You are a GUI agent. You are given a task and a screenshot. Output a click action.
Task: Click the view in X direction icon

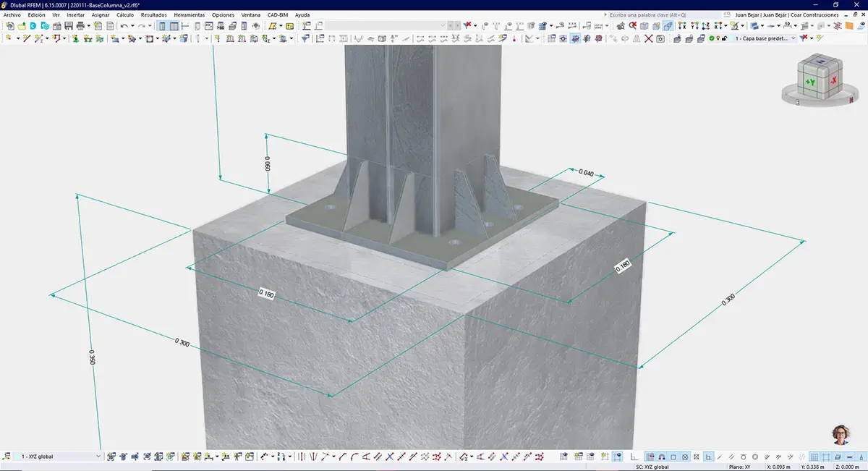pos(682,25)
